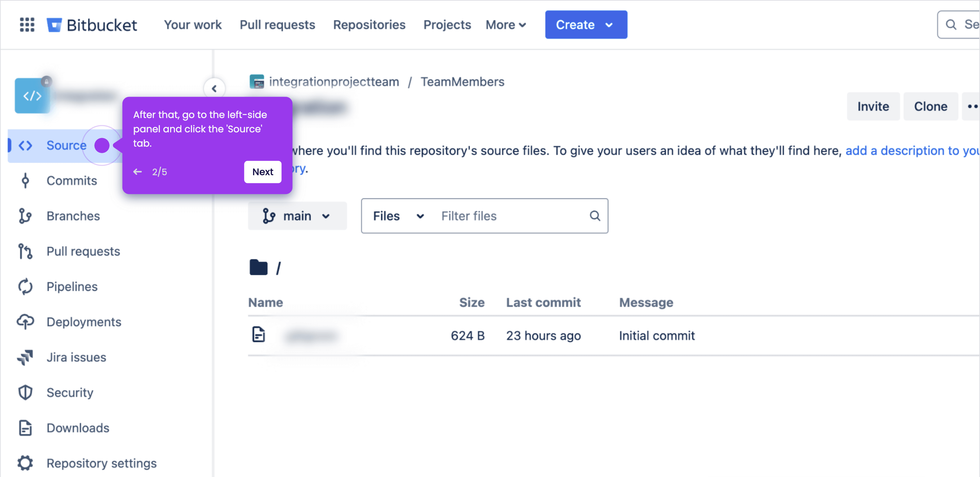
Task: Open the app switcher grid icon
Action: 27,25
